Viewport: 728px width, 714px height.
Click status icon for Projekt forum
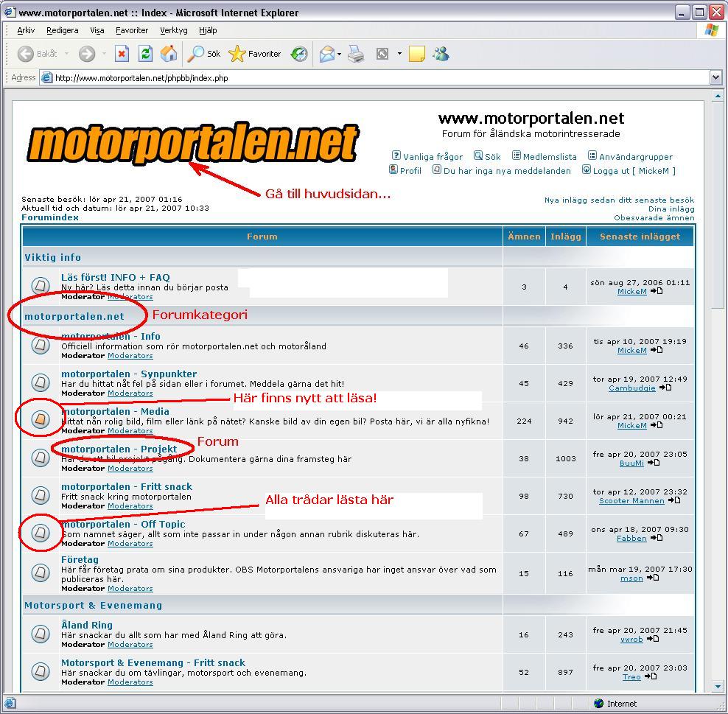[41, 458]
